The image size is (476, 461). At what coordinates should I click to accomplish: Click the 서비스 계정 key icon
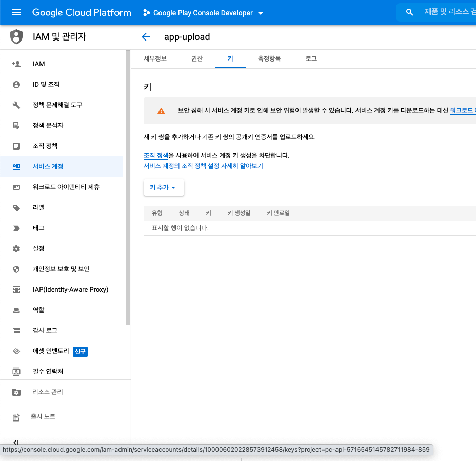(x=16, y=166)
